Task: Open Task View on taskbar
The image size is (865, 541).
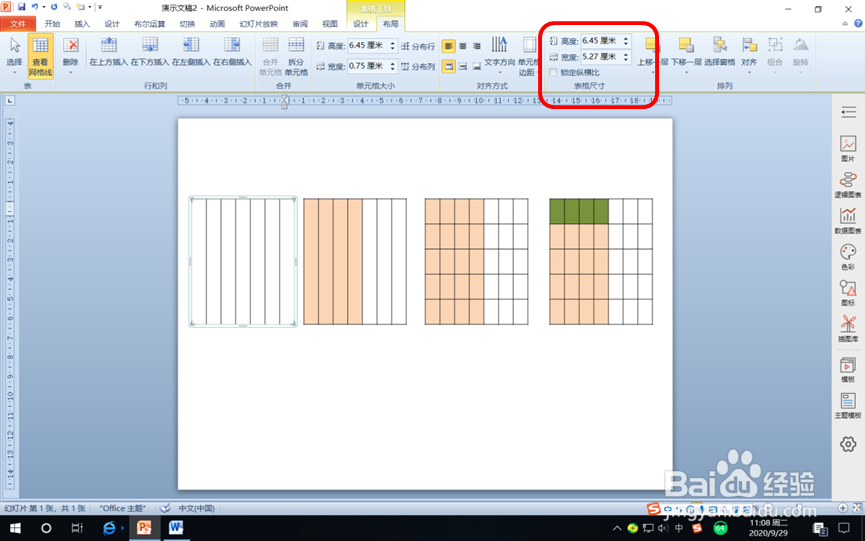Action: pos(77,528)
